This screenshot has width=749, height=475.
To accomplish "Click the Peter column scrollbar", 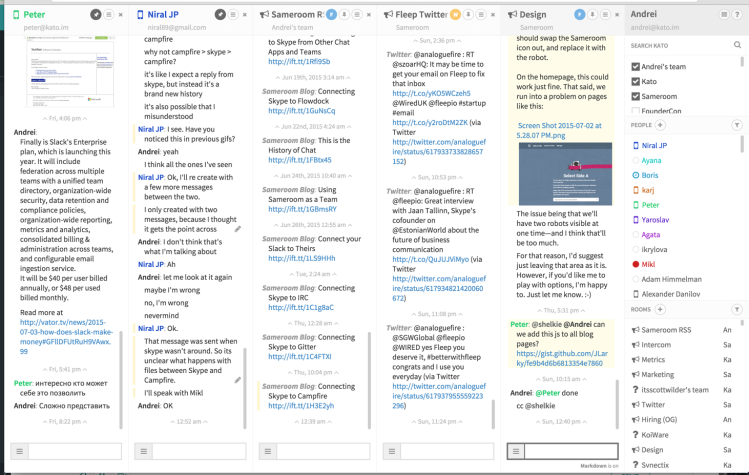I will click(121, 380).
